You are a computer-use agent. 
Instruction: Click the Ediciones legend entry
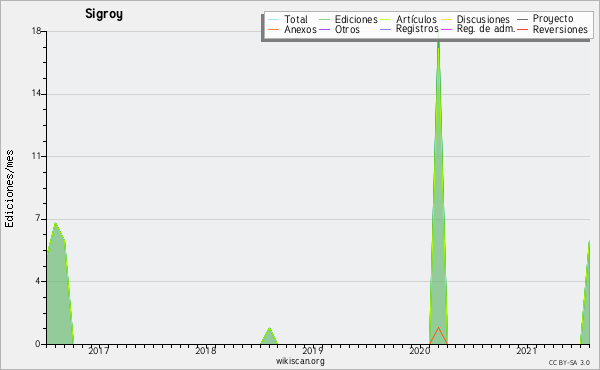(x=348, y=19)
